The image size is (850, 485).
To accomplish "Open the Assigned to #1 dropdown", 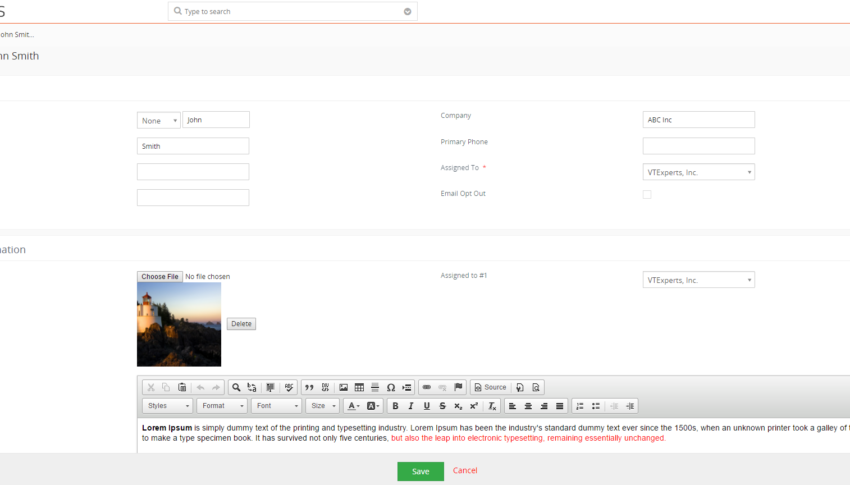I will [x=699, y=280].
